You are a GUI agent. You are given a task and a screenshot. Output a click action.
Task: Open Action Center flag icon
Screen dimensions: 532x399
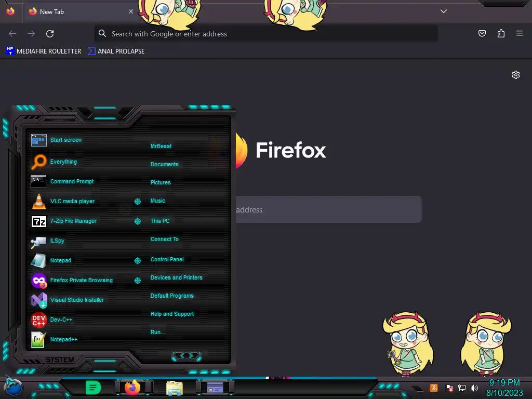[x=449, y=388]
